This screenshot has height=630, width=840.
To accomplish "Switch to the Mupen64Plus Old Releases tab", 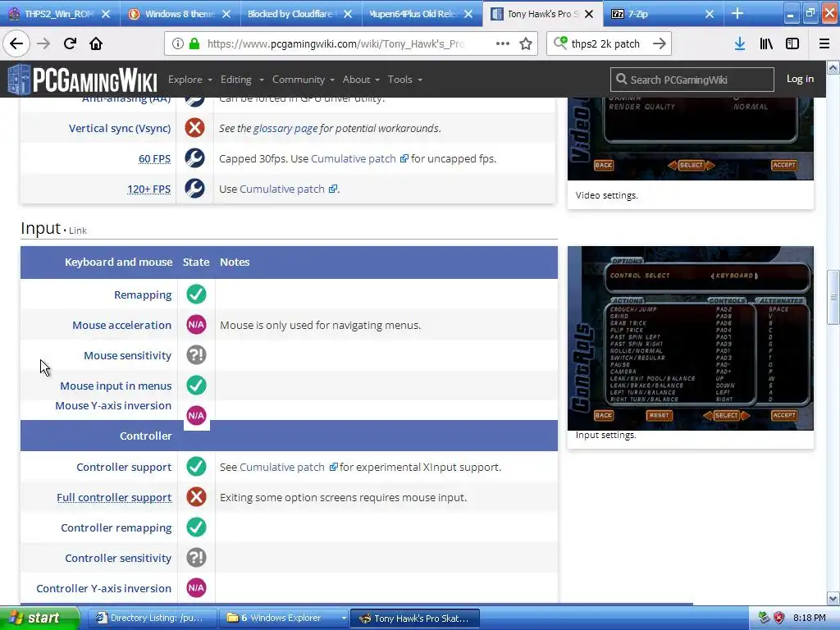I will [x=420, y=14].
